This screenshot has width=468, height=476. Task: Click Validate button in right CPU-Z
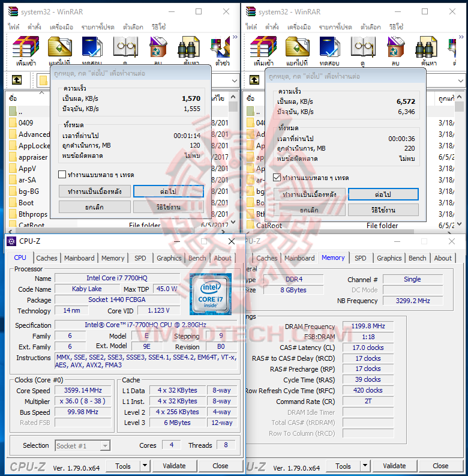coord(394,466)
